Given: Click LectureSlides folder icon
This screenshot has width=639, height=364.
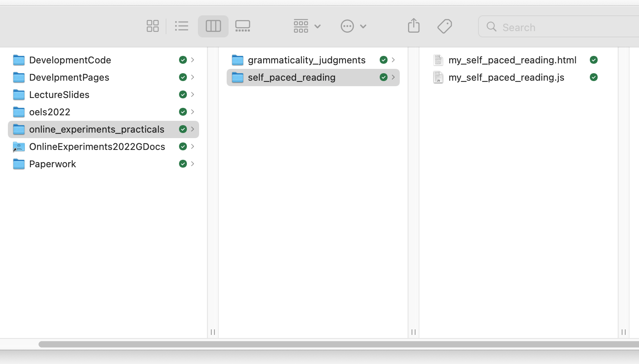Looking at the screenshot, I should (19, 95).
